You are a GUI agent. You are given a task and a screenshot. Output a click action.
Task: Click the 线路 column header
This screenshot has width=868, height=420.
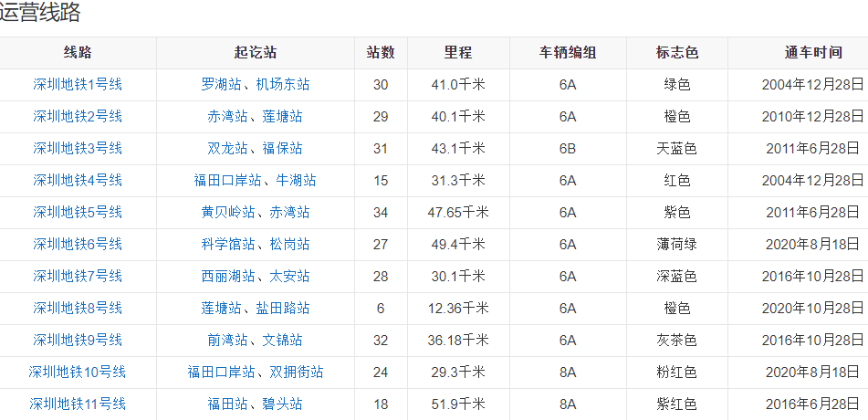(78, 53)
